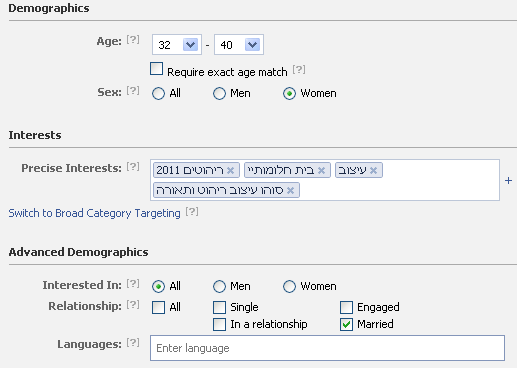Select All for Interested In
This screenshot has height=368, width=517.
pos(158,286)
